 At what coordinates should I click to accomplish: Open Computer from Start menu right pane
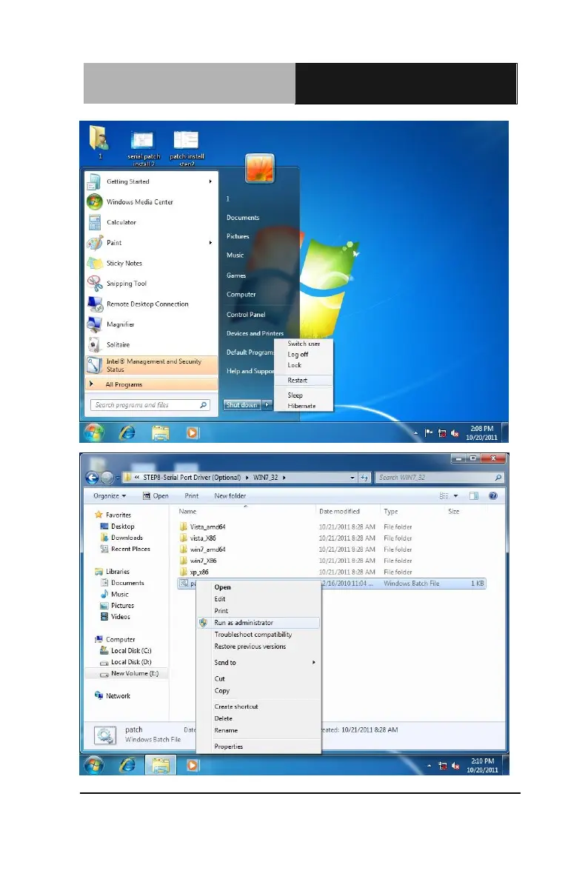tap(241, 294)
